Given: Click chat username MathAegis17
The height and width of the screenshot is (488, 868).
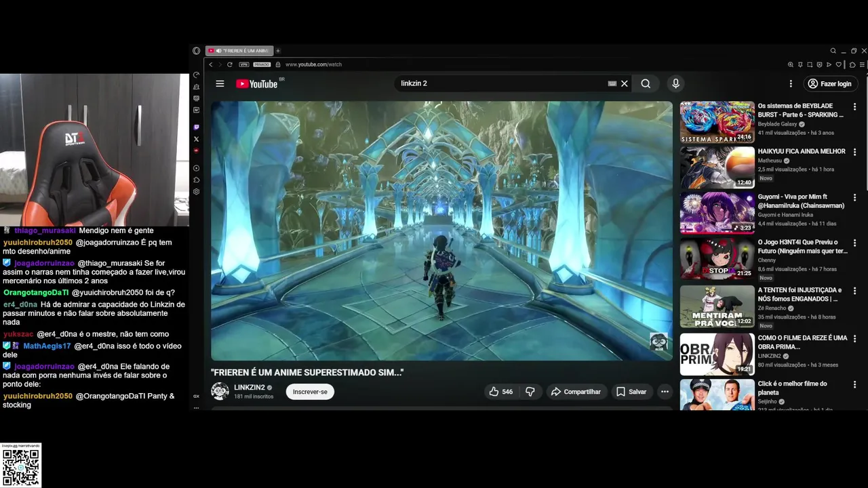Looking at the screenshot, I should (47, 346).
